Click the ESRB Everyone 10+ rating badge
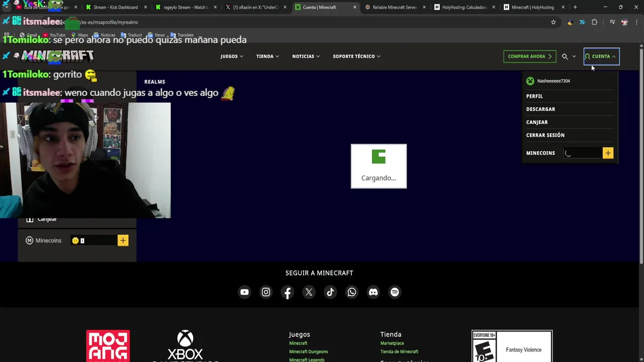This screenshot has width=644, height=362. (512, 346)
